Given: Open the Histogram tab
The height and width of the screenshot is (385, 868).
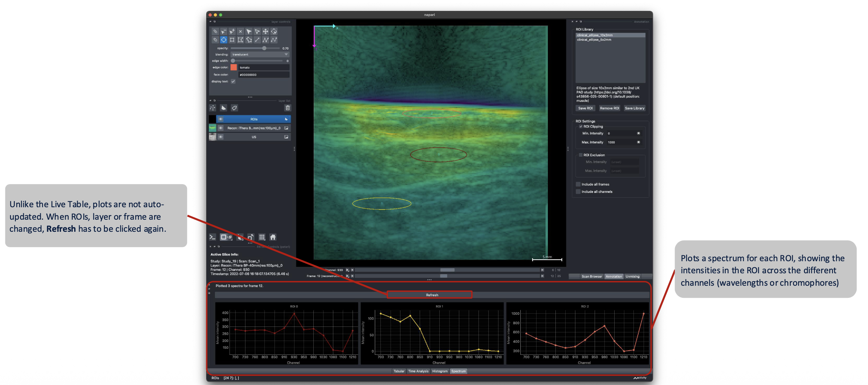Looking at the screenshot, I should (x=440, y=371).
